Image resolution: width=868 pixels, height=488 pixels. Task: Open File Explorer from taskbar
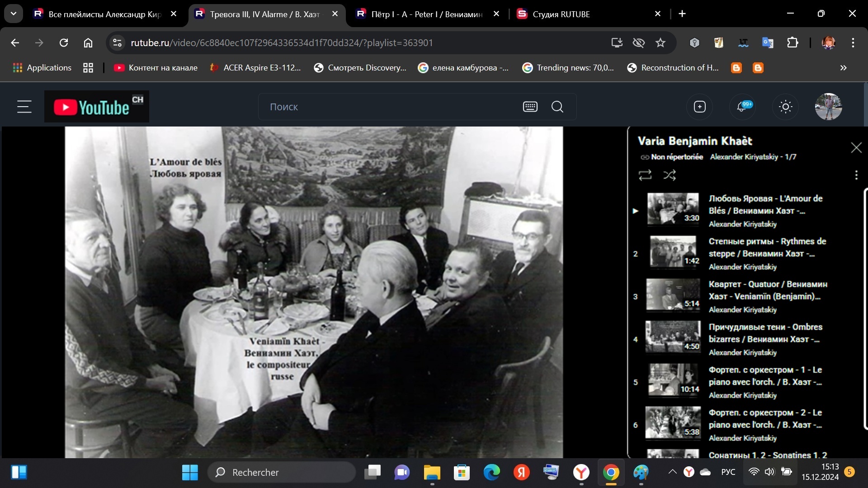[x=432, y=473]
